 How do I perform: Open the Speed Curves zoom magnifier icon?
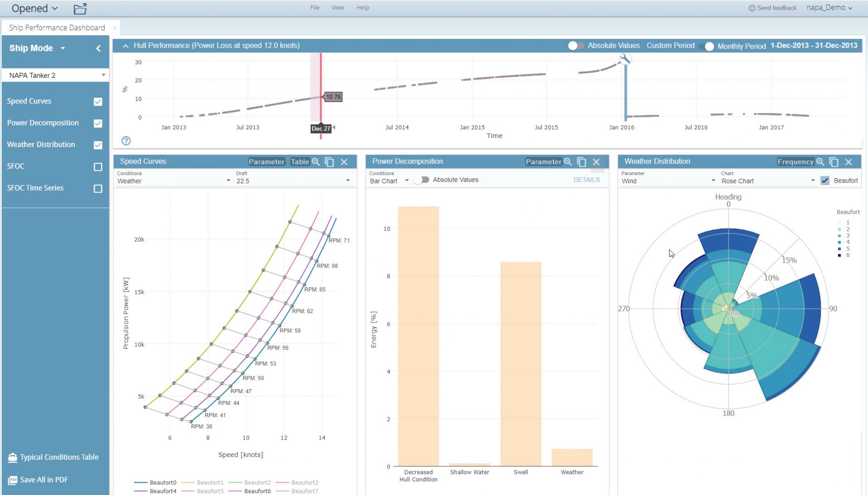(x=316, y=162)
